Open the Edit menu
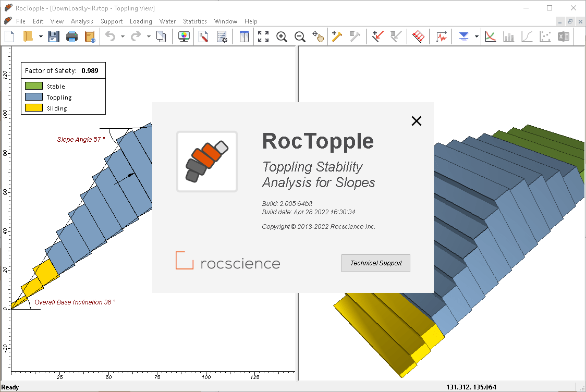The image size is (586, 392). [38, 21]
